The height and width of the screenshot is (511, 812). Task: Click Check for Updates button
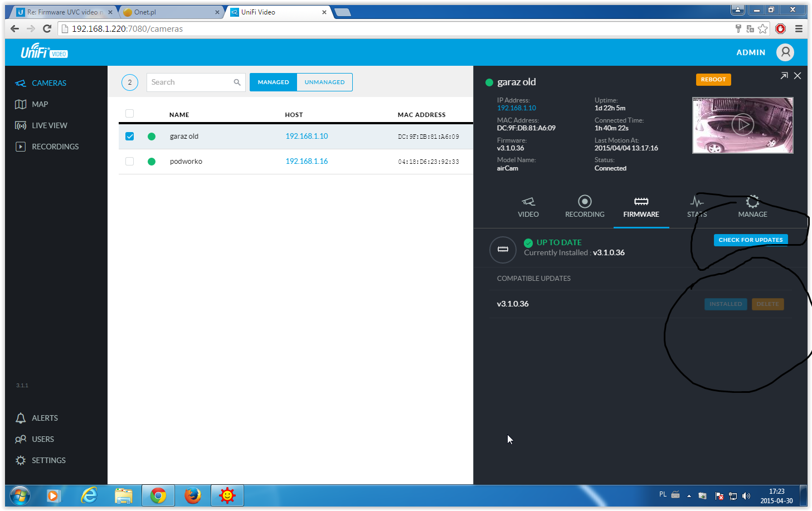(751, 240)
